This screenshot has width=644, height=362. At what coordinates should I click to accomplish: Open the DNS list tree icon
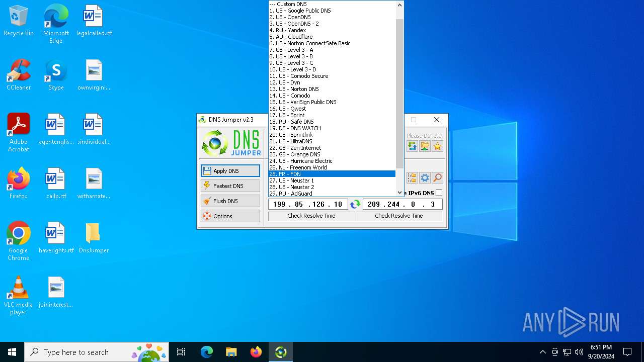[x=412, y=178]
